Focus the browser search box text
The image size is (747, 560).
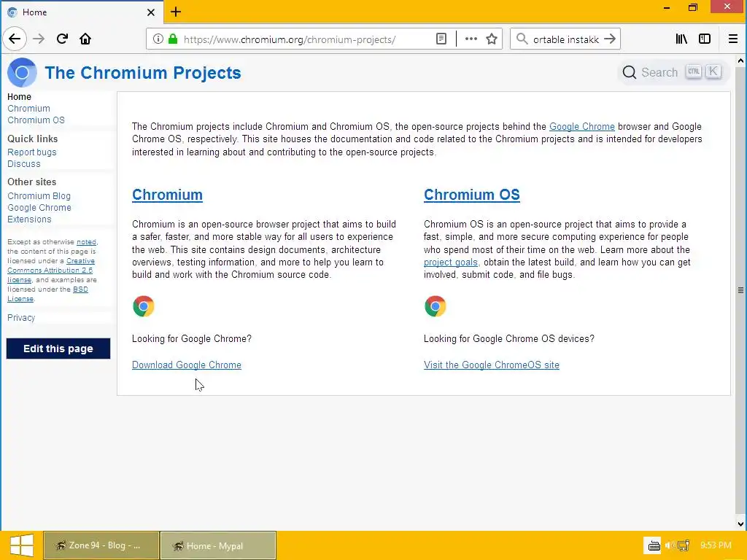(566, 39)
